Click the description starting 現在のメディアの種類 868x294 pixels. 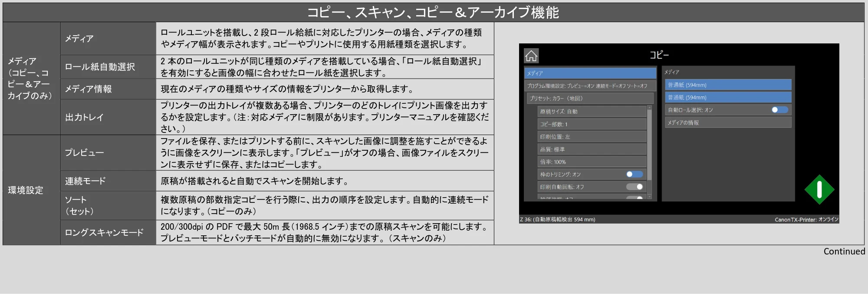pyautogui.click(x=287, y=89)
